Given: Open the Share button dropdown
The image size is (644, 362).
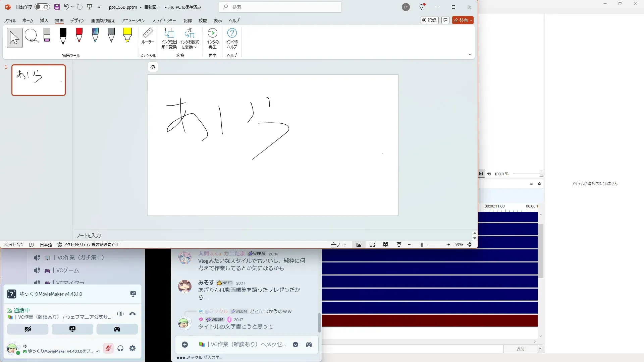Looking at the screenshot, I should click(x=471, y=20).
